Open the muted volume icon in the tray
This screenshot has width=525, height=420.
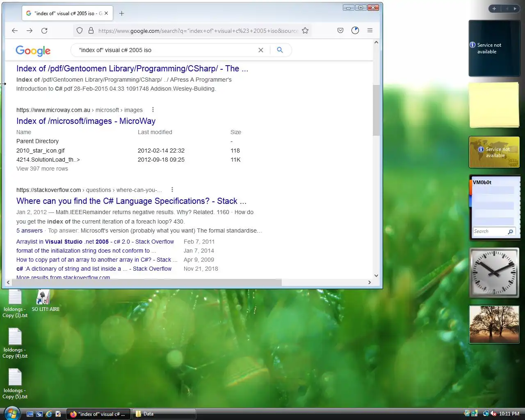(x=493, y=413)
